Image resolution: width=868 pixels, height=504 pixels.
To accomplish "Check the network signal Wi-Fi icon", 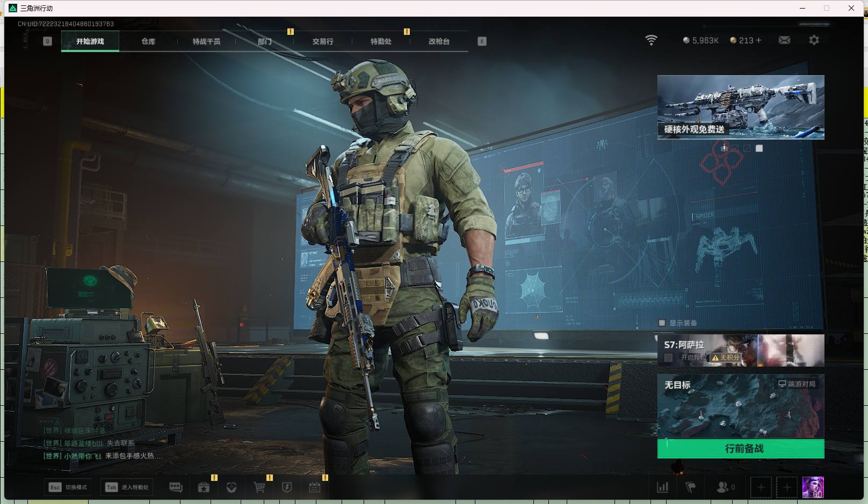I will point(651,40).
